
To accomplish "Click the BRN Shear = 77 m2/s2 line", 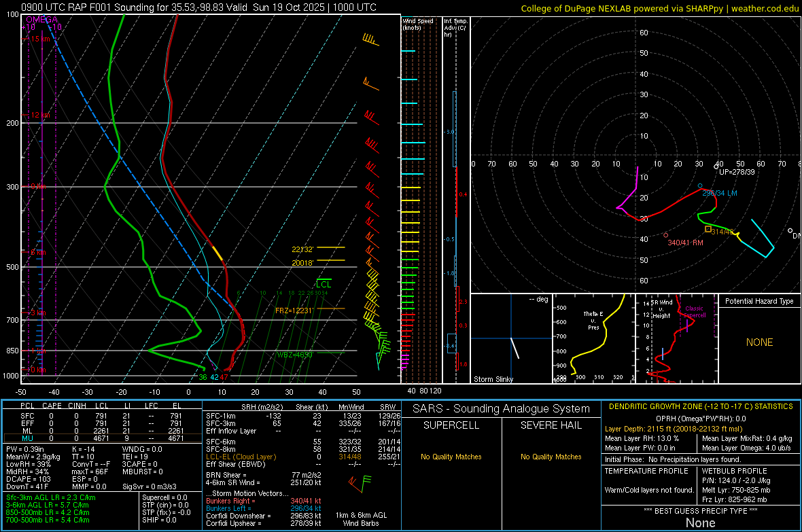I will [x=264, y=475].
